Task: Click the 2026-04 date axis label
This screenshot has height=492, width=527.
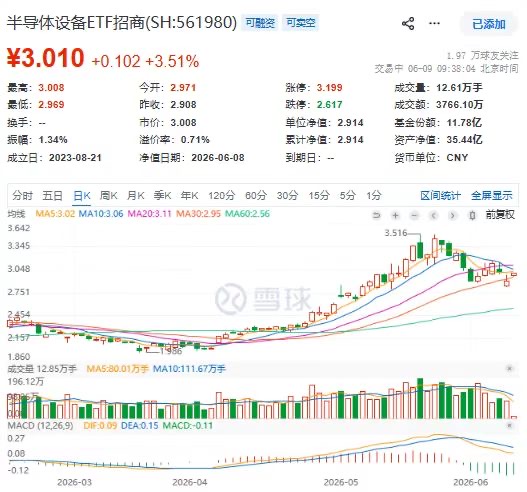Action: click(x=190, y=483)
